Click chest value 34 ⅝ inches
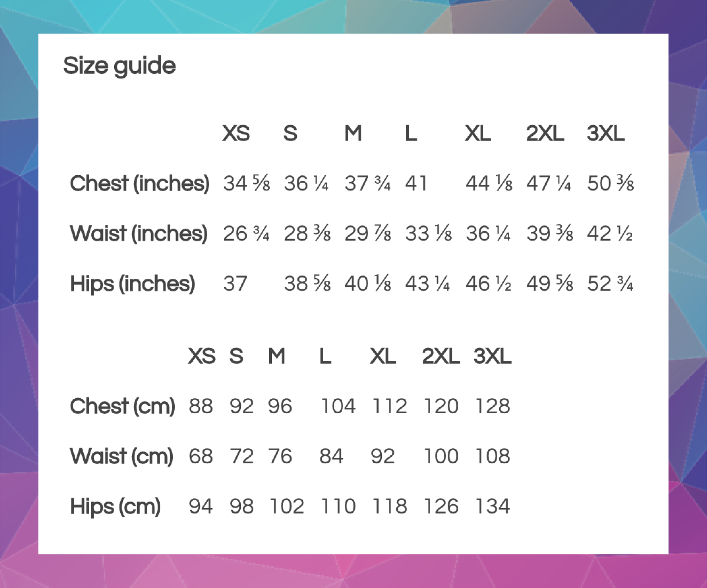The image size is (707, 588). tap(246, 184)
